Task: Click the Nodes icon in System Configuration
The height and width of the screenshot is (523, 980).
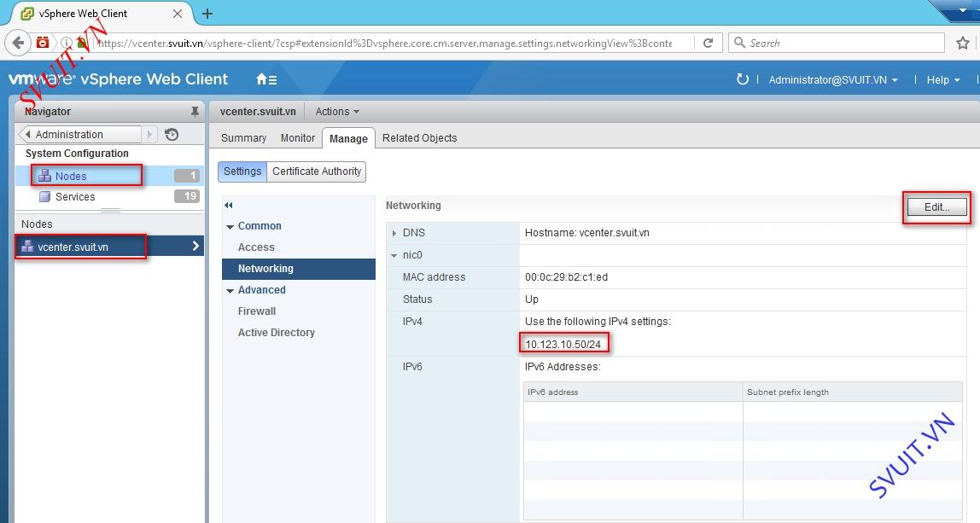Action: point(44,177)
